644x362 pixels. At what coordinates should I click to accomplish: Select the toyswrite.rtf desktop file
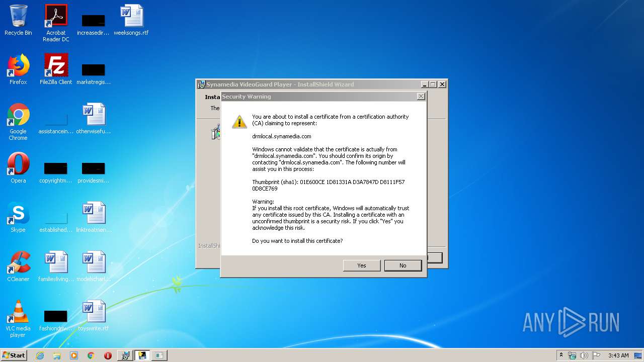tap(94, 316)
